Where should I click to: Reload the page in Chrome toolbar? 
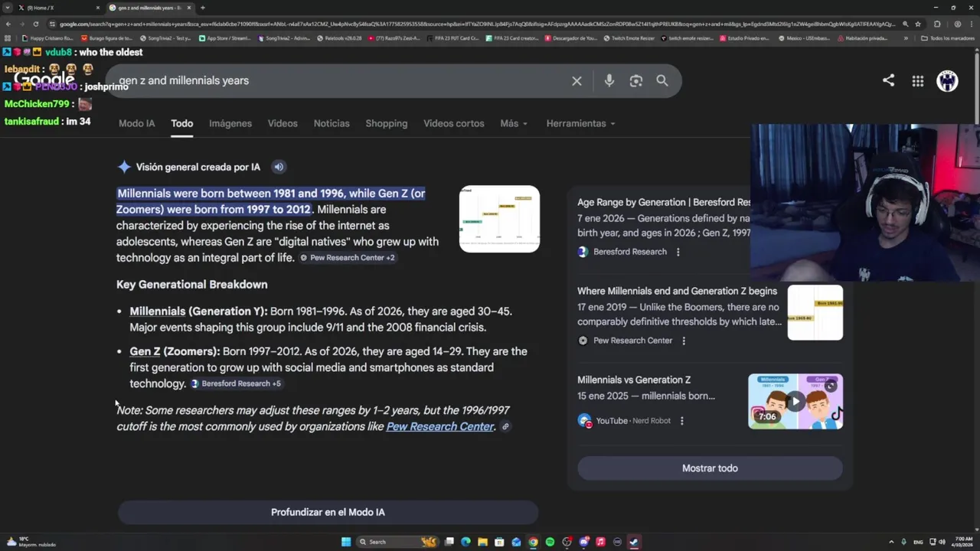[35, 24]
